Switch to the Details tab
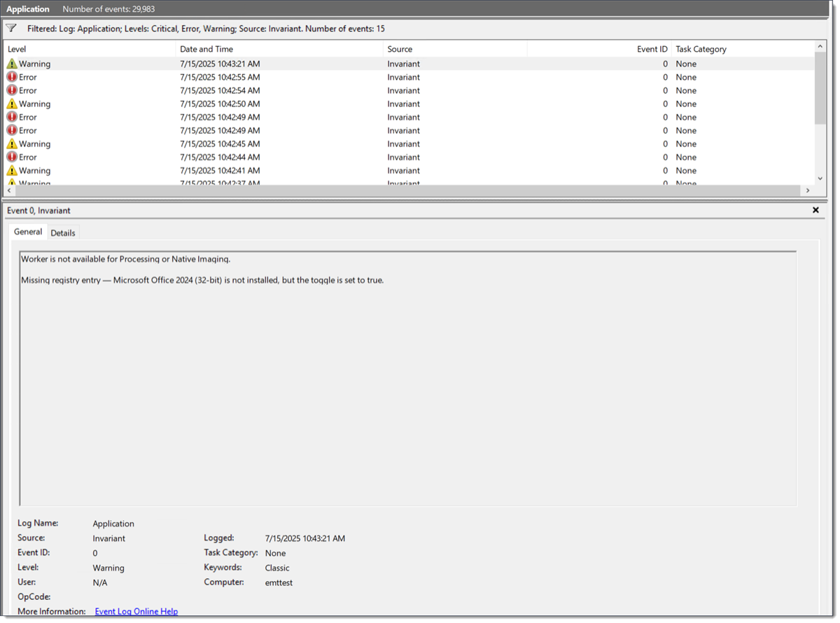Screen dimensions: 840x623 pos(63,233)
